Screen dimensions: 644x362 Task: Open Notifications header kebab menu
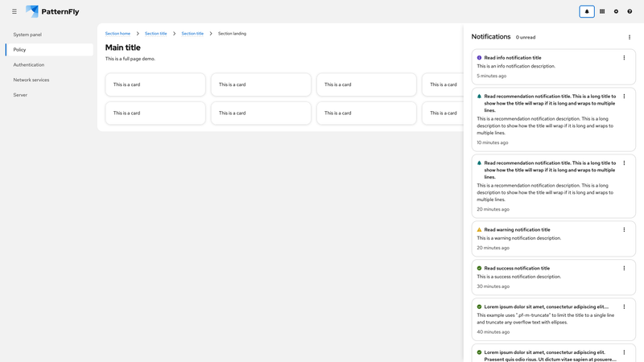630,37
